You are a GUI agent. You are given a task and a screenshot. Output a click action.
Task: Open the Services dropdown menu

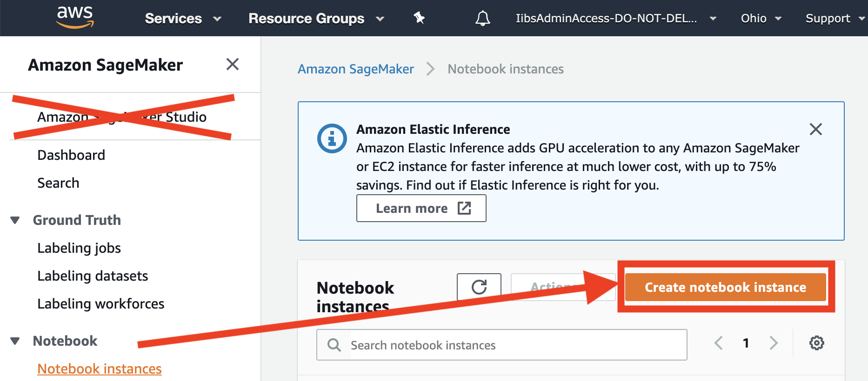[x=183, y=19]
